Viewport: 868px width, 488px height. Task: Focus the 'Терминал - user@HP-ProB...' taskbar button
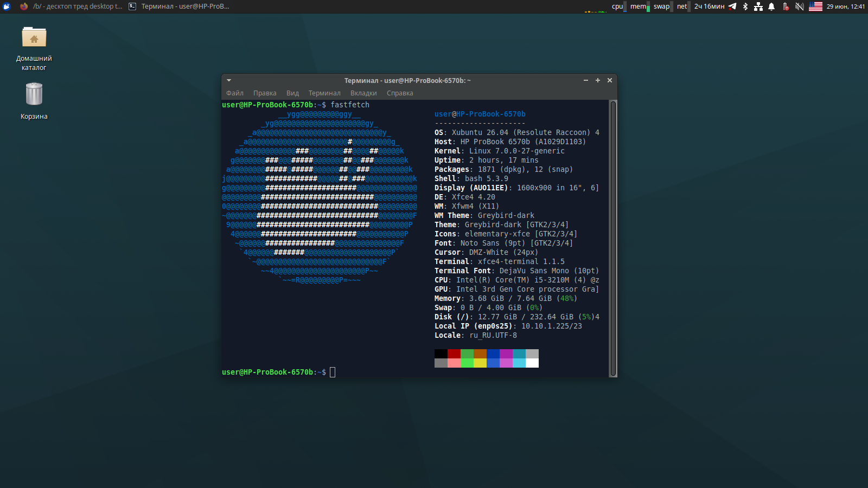179,7
